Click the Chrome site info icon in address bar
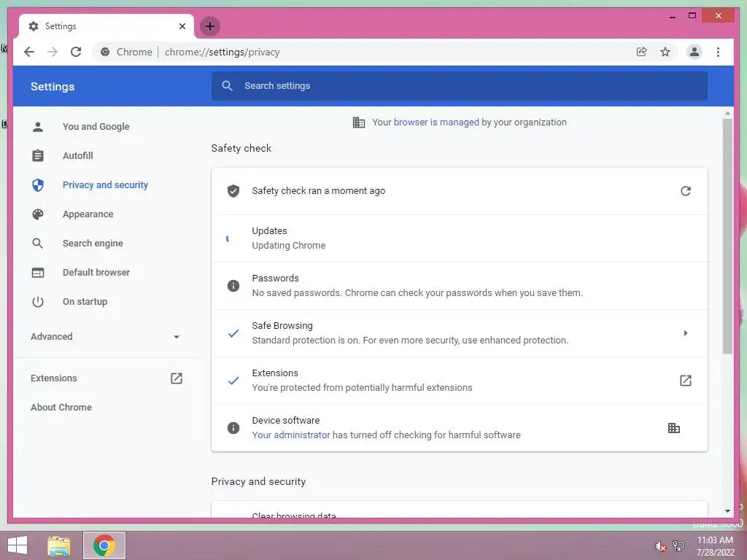Viewport: 747px width, 560px height. (105, 52)
